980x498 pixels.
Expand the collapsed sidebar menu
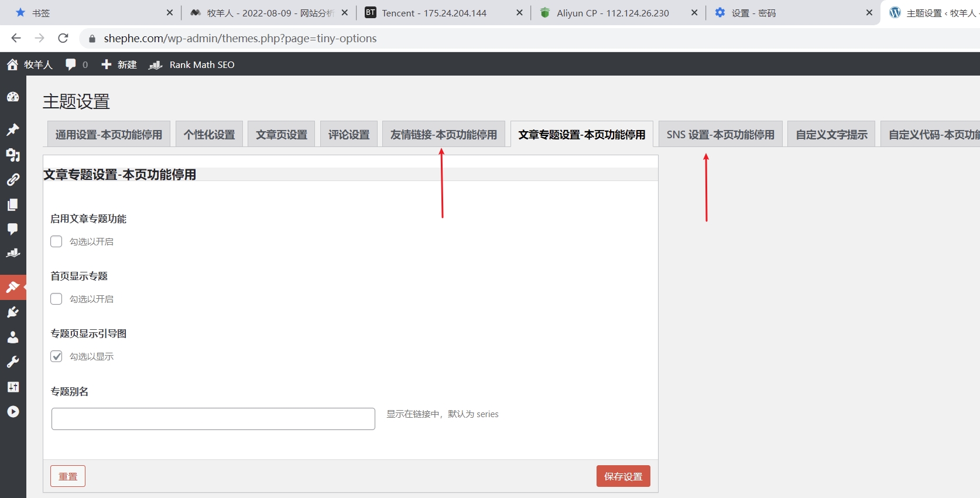[13, 412]
